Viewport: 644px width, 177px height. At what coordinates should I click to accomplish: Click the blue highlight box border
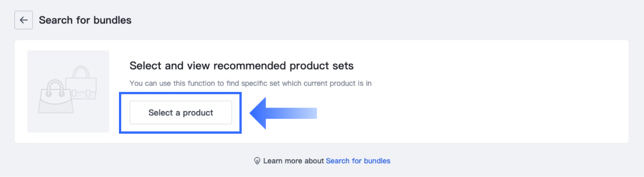[x=180, y=93]
